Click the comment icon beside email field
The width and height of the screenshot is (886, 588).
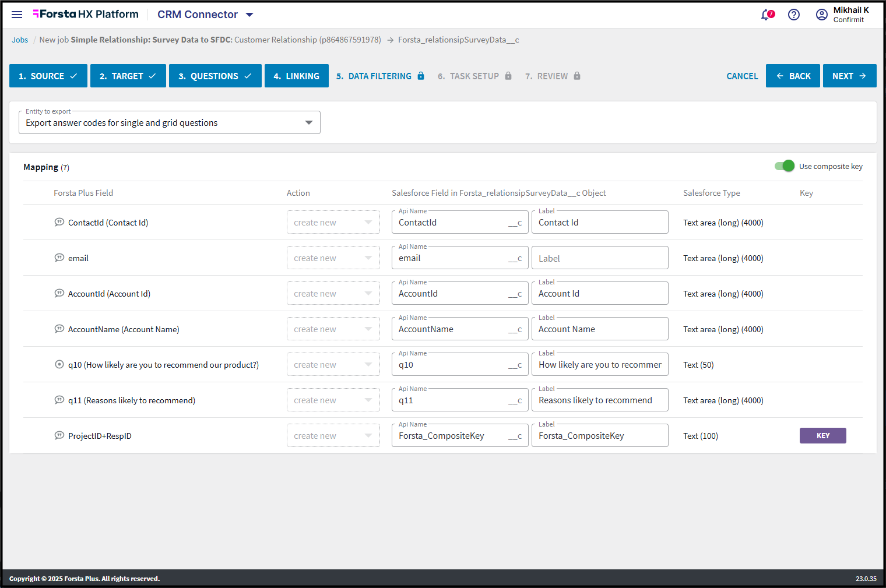click(59, 258)
